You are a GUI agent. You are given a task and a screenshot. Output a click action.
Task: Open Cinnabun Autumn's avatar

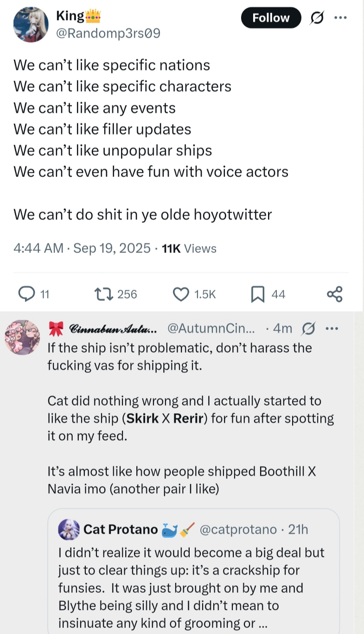22,337
